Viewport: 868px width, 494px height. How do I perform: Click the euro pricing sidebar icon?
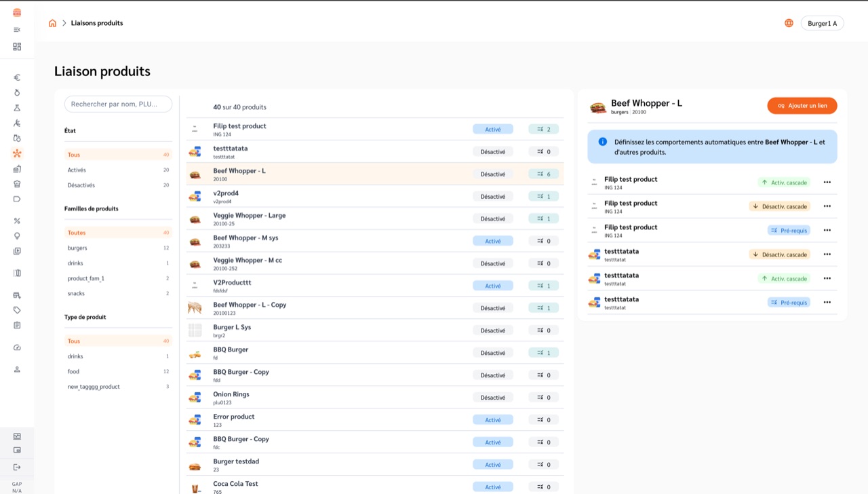tap(17, 77)
